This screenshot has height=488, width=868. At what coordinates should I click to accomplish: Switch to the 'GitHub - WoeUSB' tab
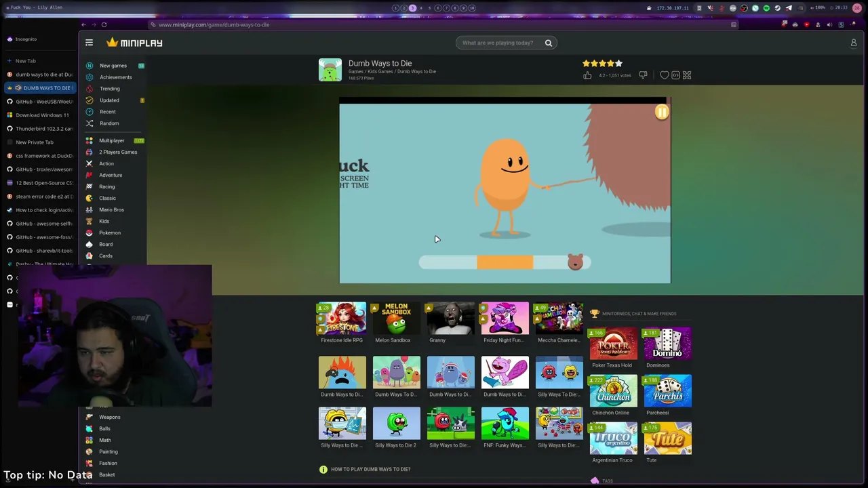[41, 102]
